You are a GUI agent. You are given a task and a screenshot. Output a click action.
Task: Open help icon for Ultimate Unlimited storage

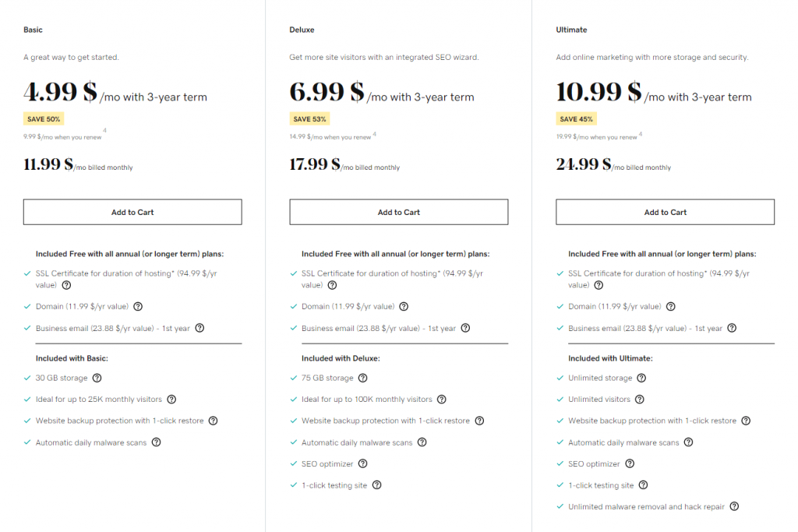[641, 378]
